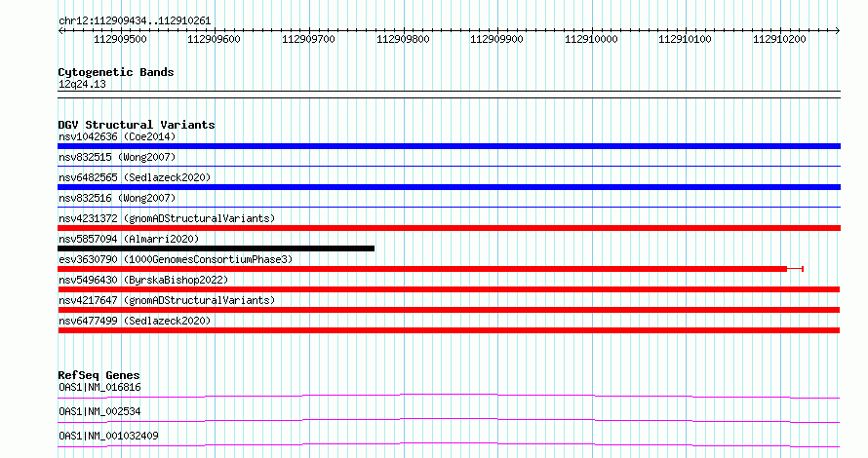868x458 pixels.
Task: Open variant nsv6477499 (Sedlazeck2020) label
Action: [x=135, y=321]
